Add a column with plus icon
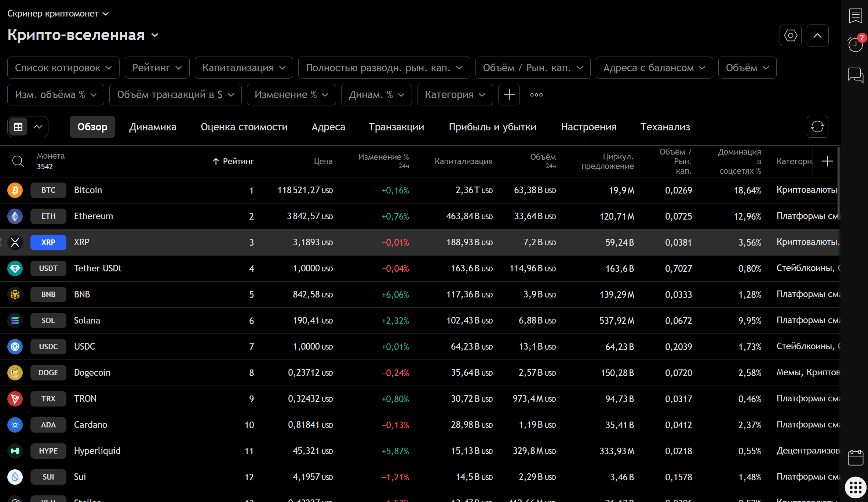Image resolution: width=868 pixels, height=502 pixels. click(x=827, y=161)
